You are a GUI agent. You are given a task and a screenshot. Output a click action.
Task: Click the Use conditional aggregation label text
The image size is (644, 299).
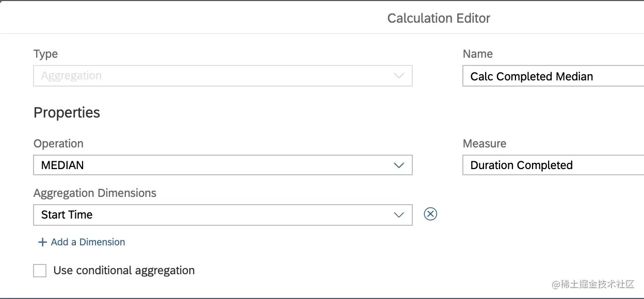point(124,271)
